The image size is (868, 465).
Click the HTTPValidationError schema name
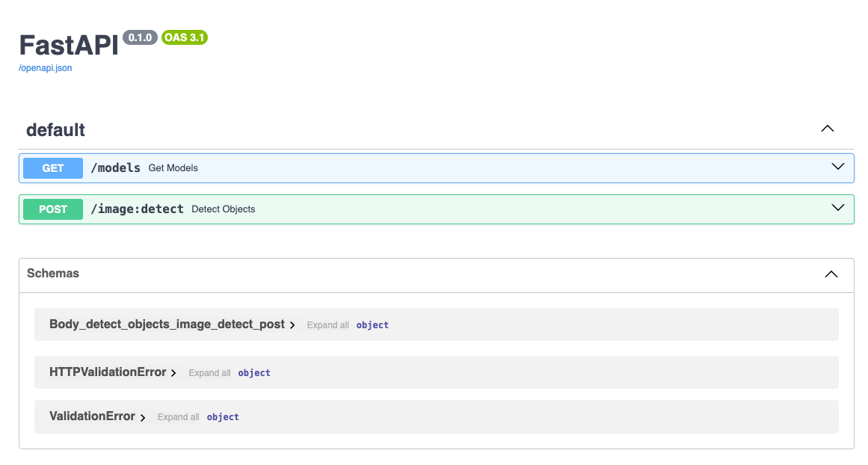click(108, 372)
